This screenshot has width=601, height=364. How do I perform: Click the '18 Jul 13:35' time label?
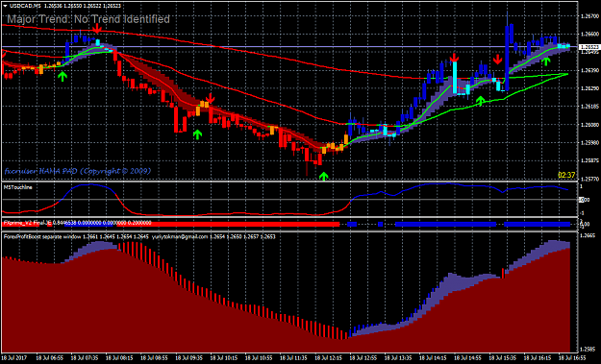(399, 358)
